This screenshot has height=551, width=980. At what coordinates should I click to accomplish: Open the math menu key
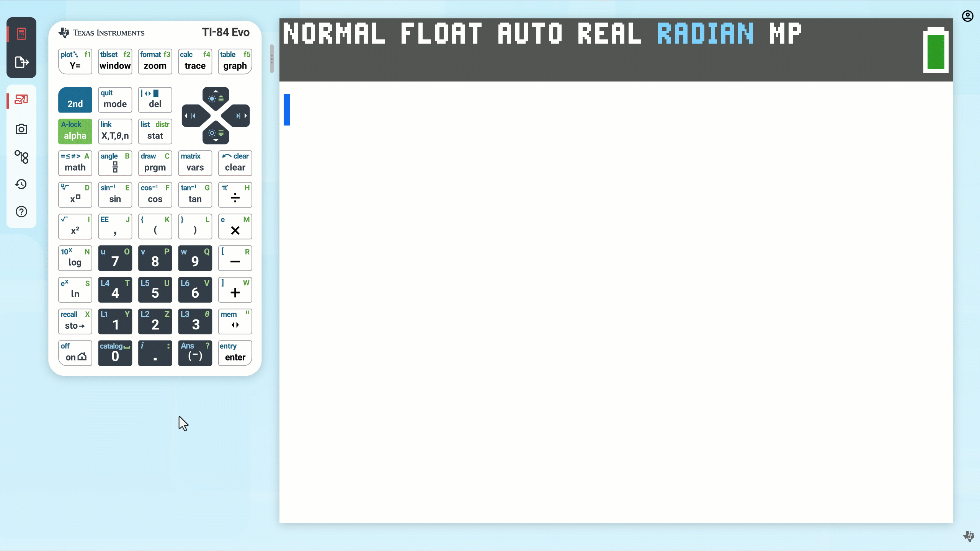click(x=75, y=163)
